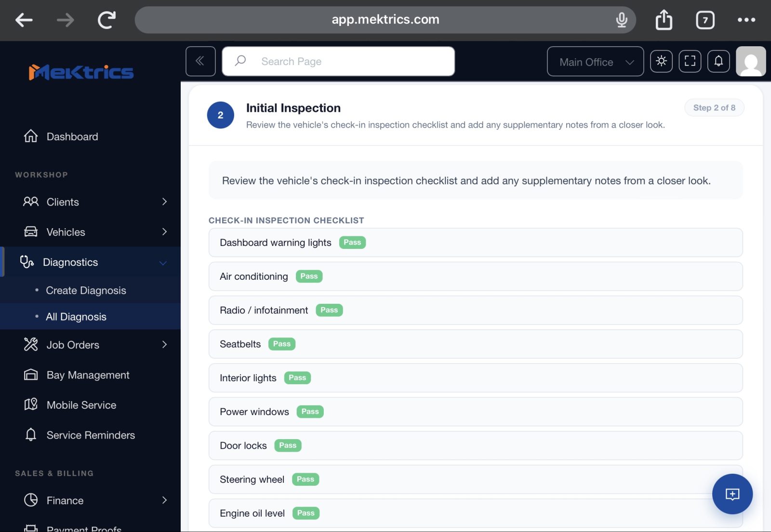Go forward in browser history

click(66, 20)
